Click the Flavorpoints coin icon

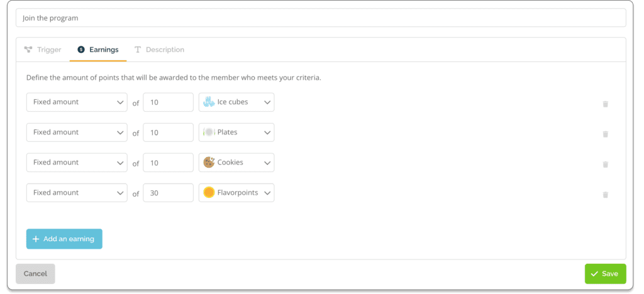coord(209,193)
